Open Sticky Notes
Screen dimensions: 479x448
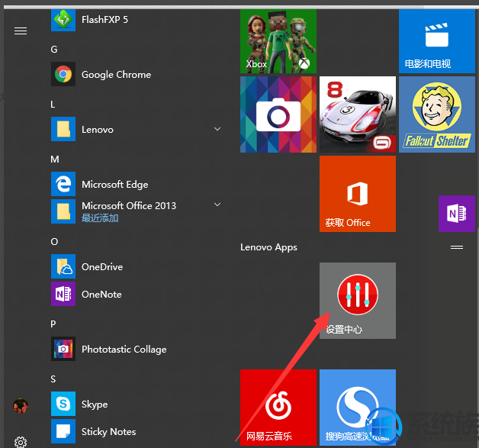pyautogui.click(x=136, y=431)
